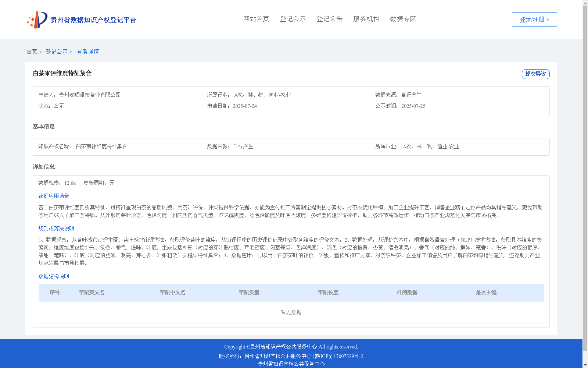
Task: Click the 序号 column header
Action: [x=55, y=293]
